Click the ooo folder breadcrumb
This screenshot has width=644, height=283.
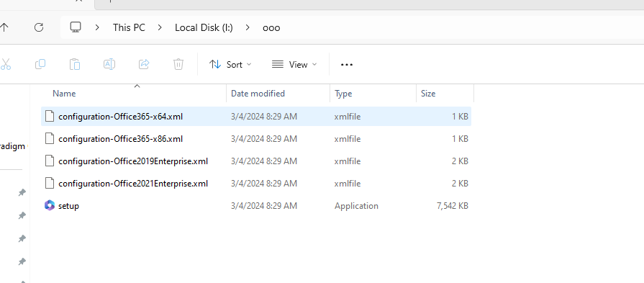pyautogui.click(x=271, y=28)
